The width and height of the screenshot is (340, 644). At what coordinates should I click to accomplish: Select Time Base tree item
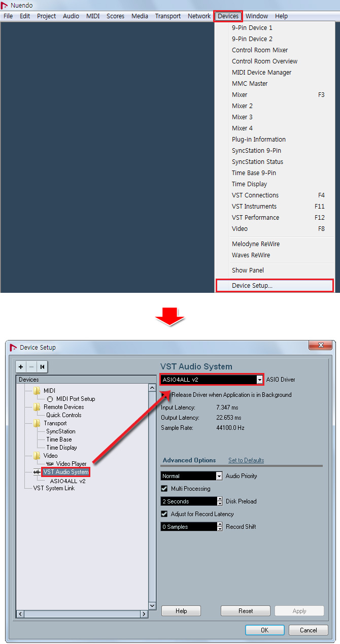59,439
